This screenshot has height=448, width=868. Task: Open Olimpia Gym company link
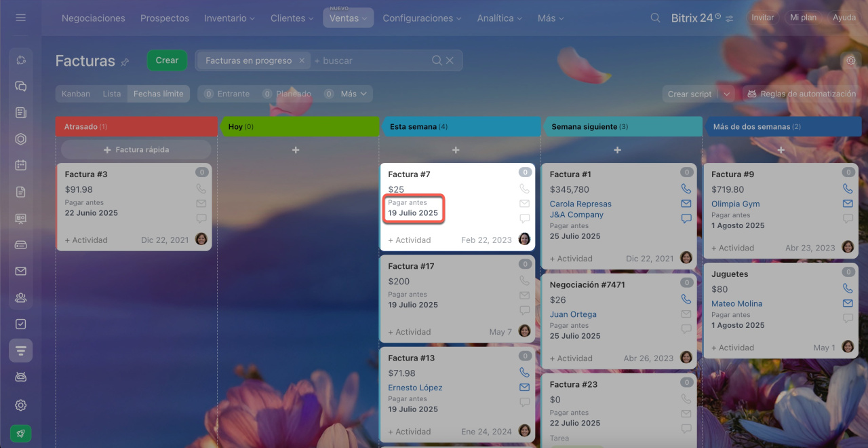[x=736, y=204]
